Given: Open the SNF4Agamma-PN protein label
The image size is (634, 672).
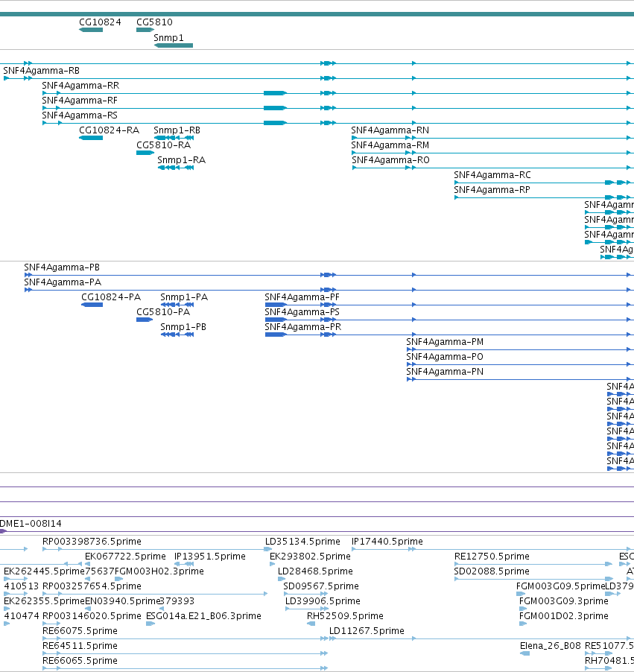Looking at the screenshot, I should click(445, 372).
